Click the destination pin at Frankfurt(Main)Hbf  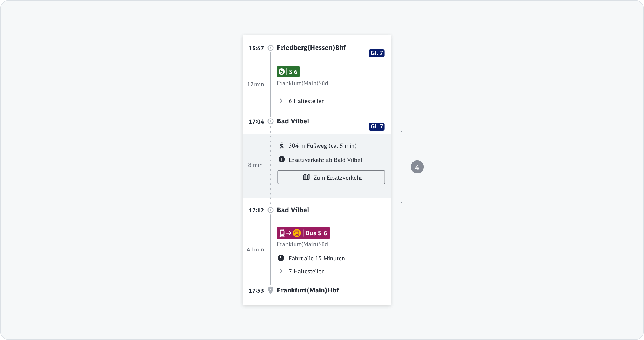pos(270,290)
